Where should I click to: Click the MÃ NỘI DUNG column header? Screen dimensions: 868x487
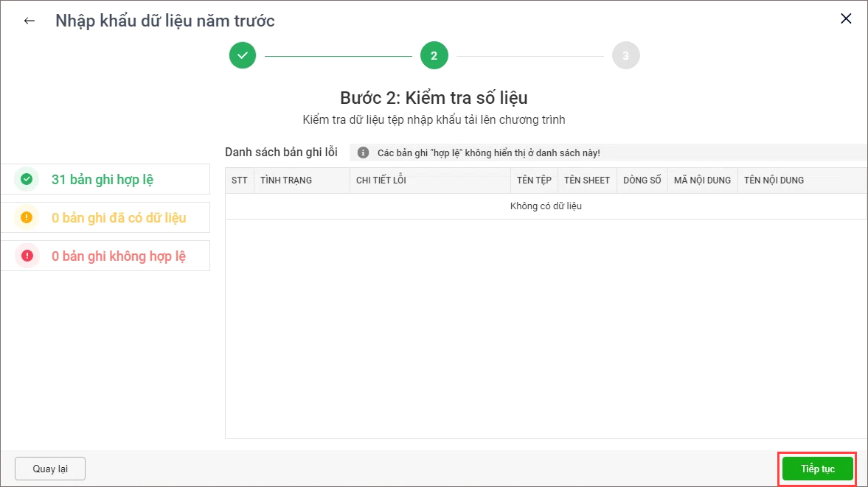pos(702,181)
